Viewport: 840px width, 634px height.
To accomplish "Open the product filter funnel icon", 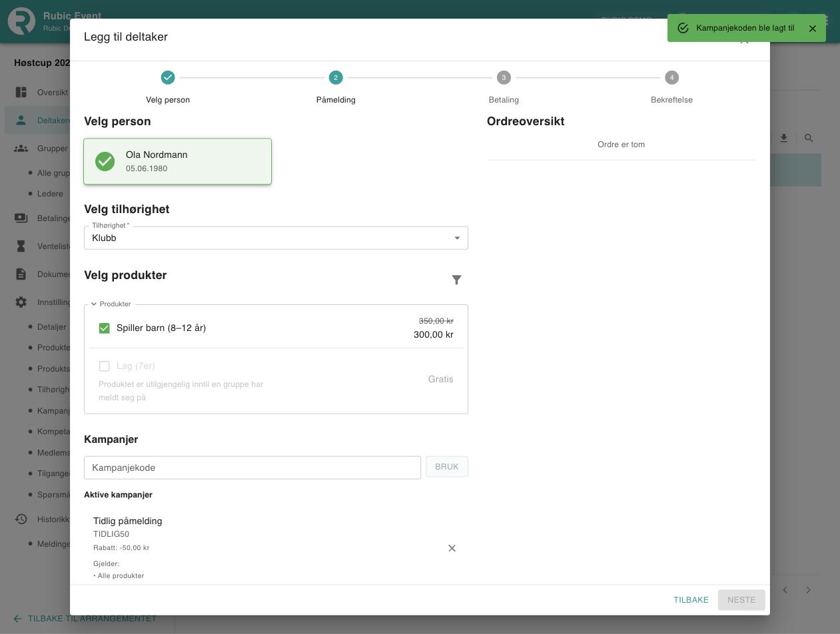I will (x=456, y=280).
